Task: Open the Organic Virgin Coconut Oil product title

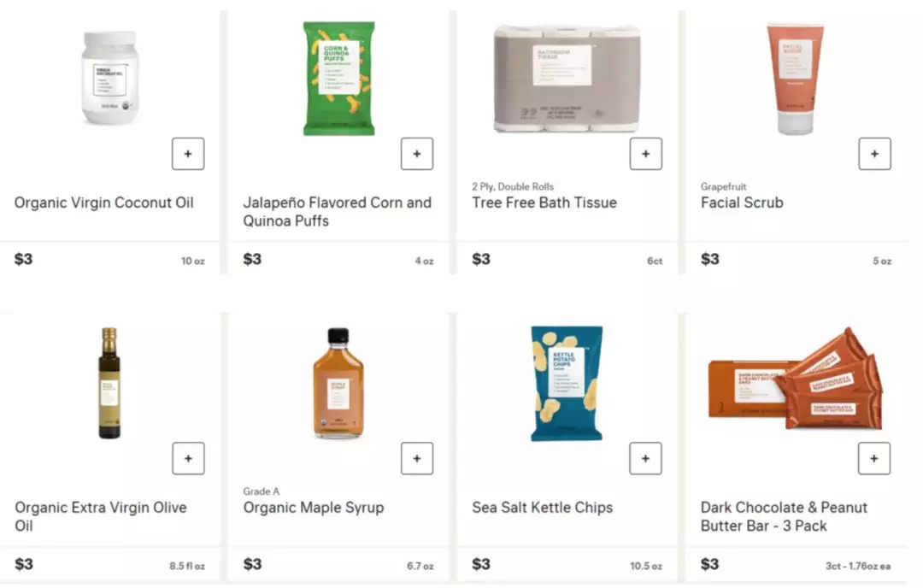Action: [x=104, y=203]
